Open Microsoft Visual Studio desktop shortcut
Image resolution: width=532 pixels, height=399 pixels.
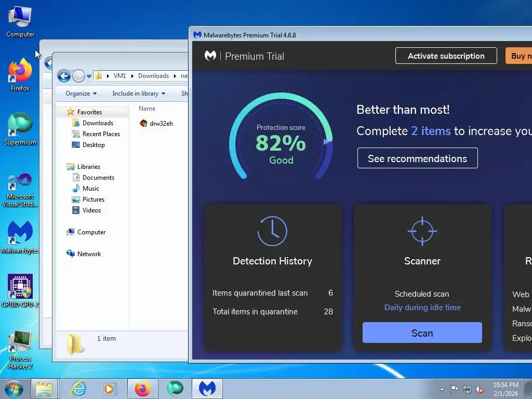pyautogui.click(x=20, y=190)
